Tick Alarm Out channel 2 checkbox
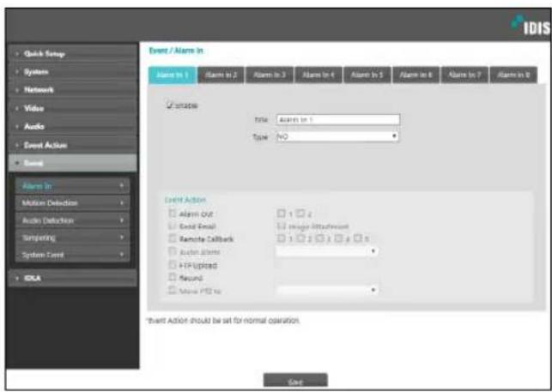This screenshot has width=552, height=392. pos(300,214)
